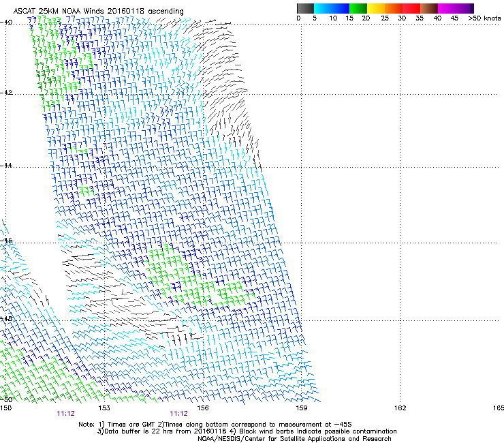Screen dimensions: 504x443
Task: Click the green 15-20 knots color swatch
Action: coord(358,8)
